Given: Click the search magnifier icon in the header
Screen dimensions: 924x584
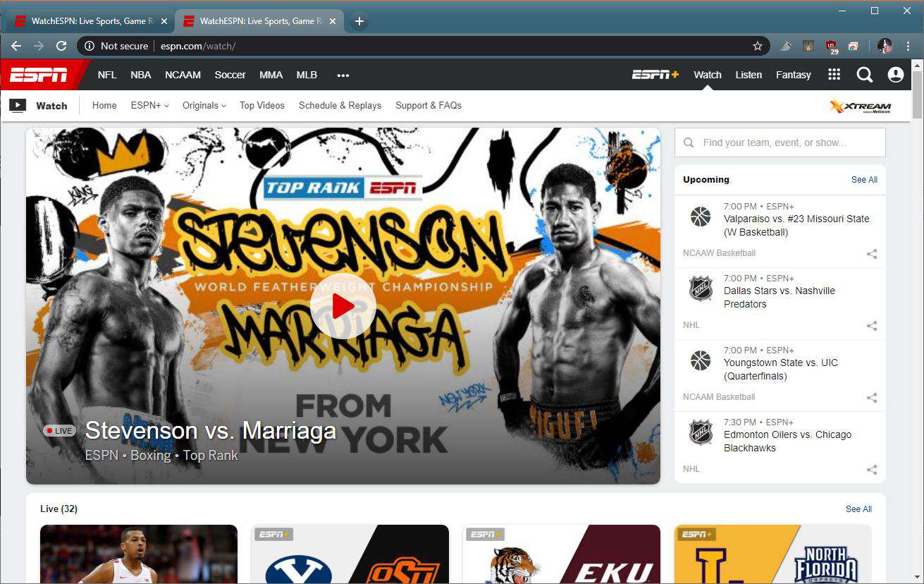Looking at the screenshot, I should [865, 74].
